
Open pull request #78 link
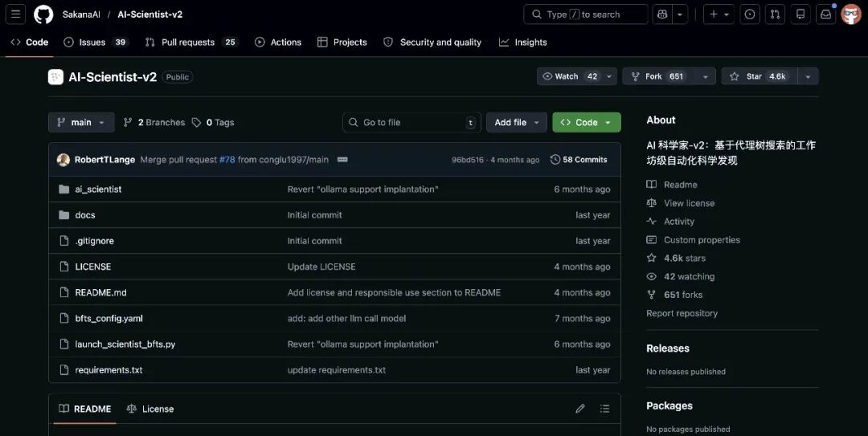(x=227, y=159)
